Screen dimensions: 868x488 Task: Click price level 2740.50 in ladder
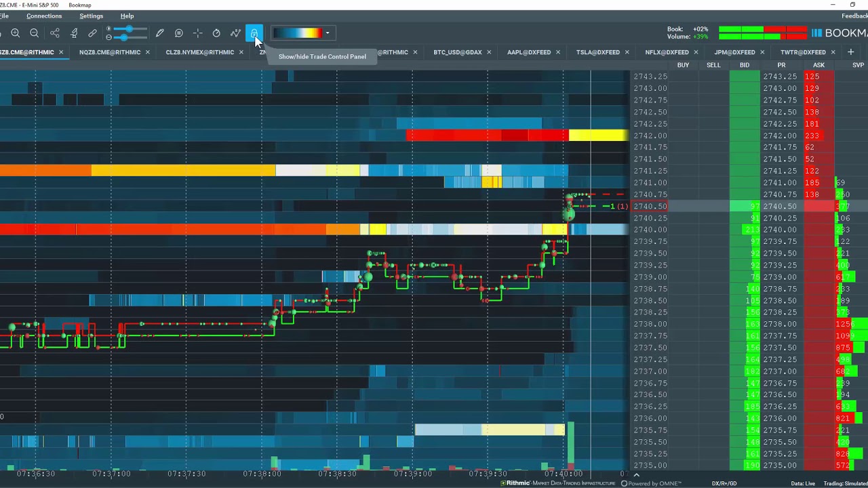coord(780,207)
